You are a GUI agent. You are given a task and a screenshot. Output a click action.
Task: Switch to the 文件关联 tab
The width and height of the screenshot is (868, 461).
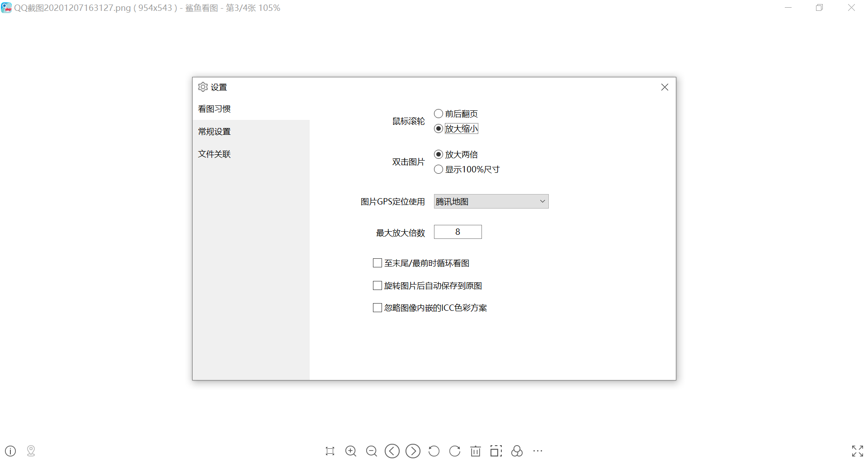tap(215, 154)
